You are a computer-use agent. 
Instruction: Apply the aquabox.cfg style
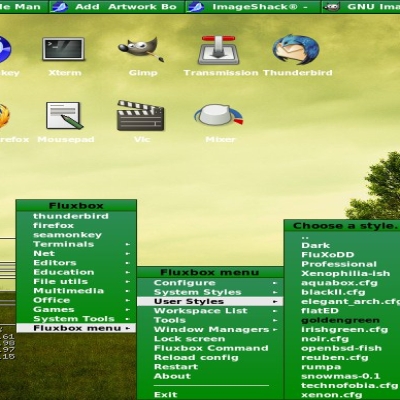point(342,283)
